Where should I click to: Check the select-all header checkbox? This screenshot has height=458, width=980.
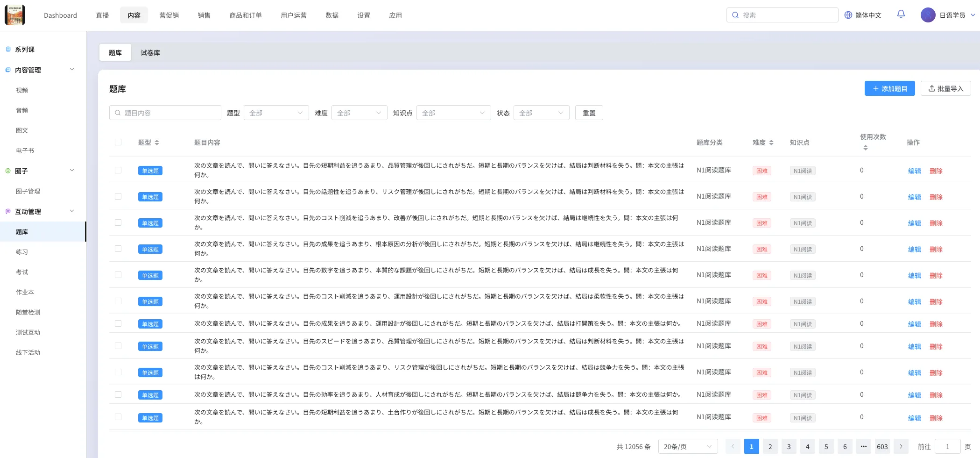[118, 142]
